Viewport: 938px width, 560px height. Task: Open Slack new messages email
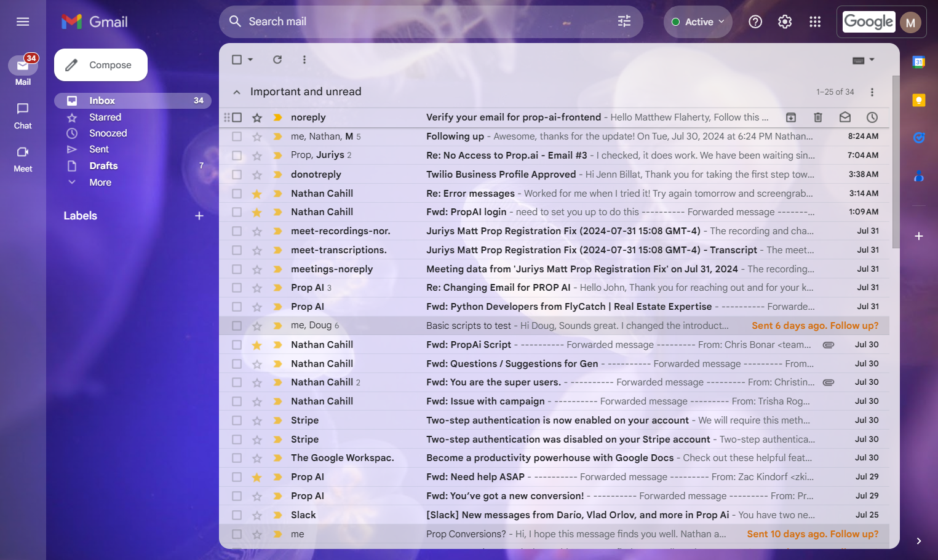(x=554, y=515)
